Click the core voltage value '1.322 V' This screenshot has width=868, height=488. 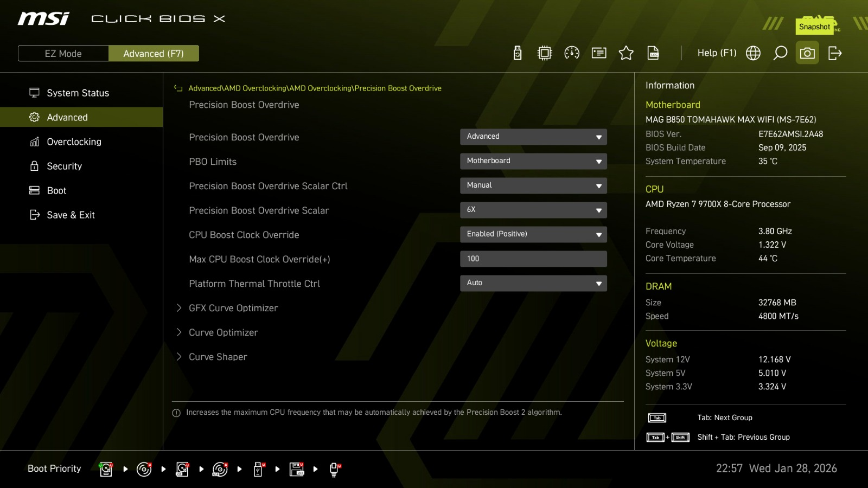772,245
